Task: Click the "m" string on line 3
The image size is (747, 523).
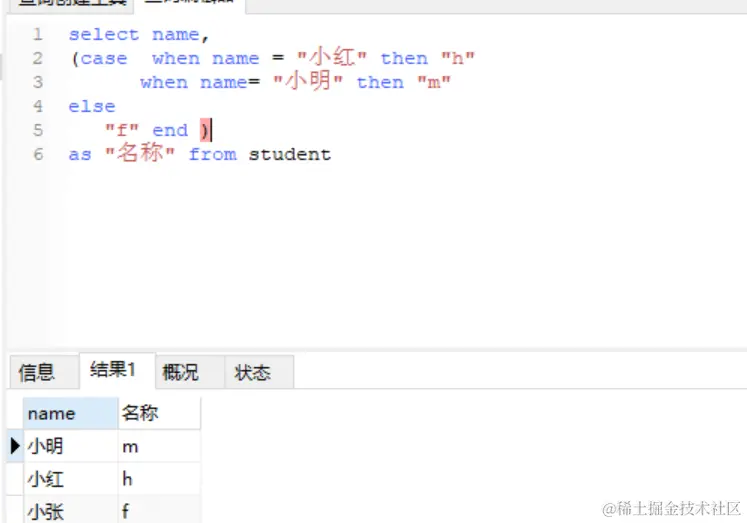Action: tap(434, 82)
